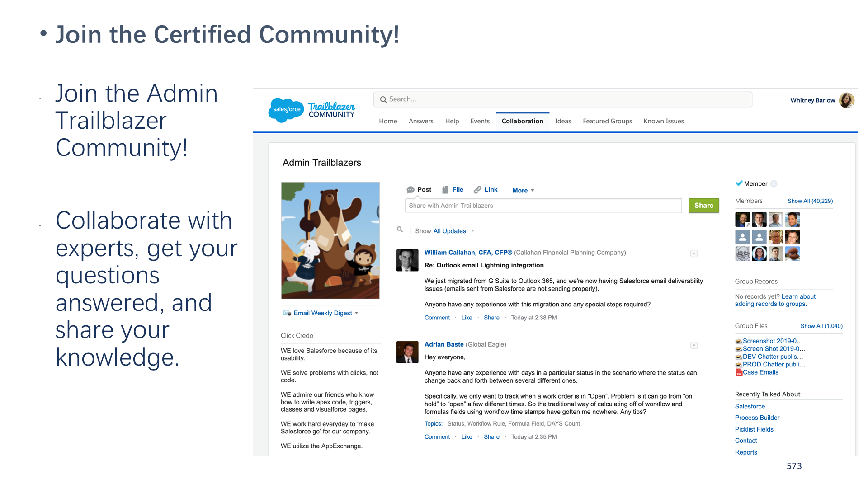
Task: Click William Callahan's profile photo
Action: (407, 260)
